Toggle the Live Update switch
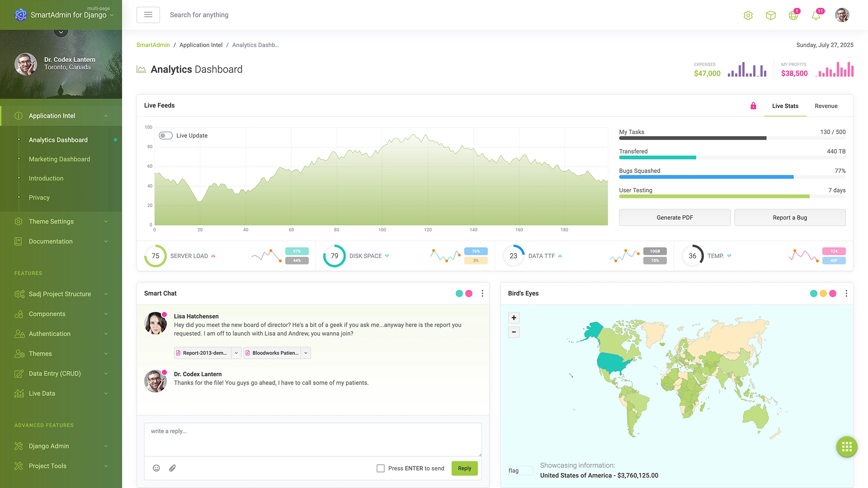This screenshot has width=868, height=488. click(x=165, y=135)
